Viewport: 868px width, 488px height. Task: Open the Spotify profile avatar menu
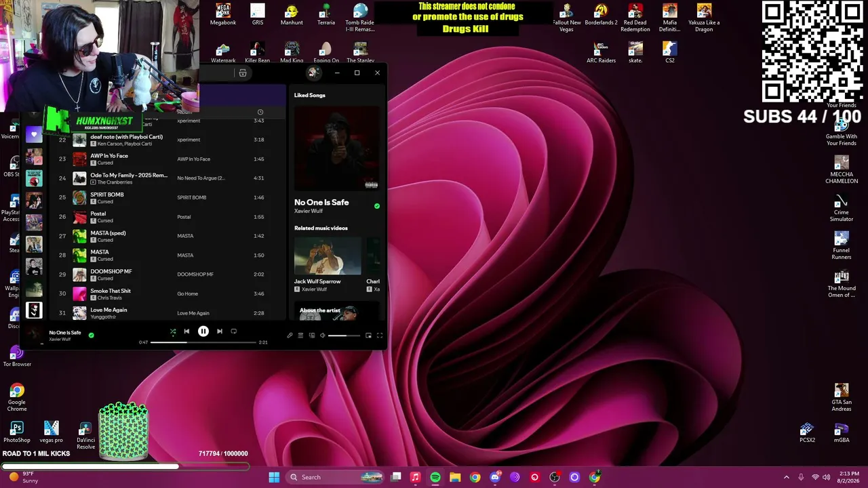(x=313, y=73)
